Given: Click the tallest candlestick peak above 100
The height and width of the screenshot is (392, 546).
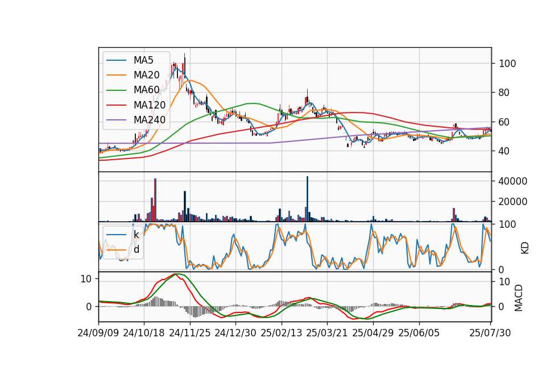Looking at the screenshot, I should pos(184,65).
